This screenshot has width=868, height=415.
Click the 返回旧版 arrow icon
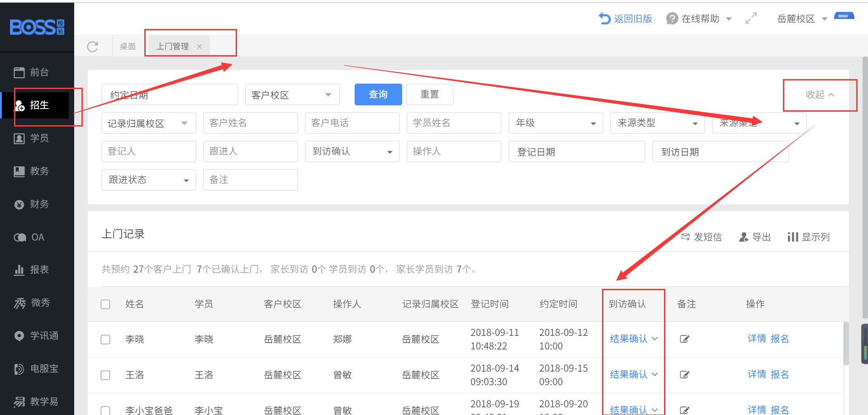[x=604, y=19]
